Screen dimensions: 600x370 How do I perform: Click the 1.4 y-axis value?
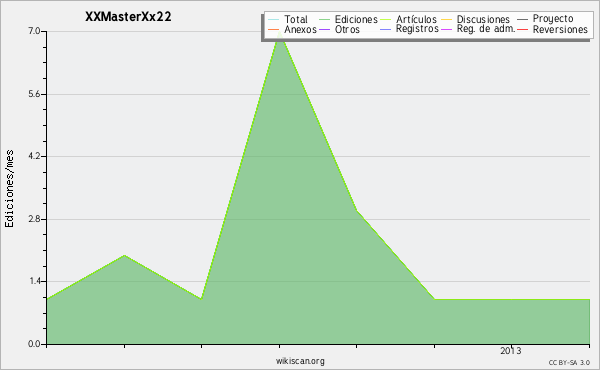pos(34,282)
